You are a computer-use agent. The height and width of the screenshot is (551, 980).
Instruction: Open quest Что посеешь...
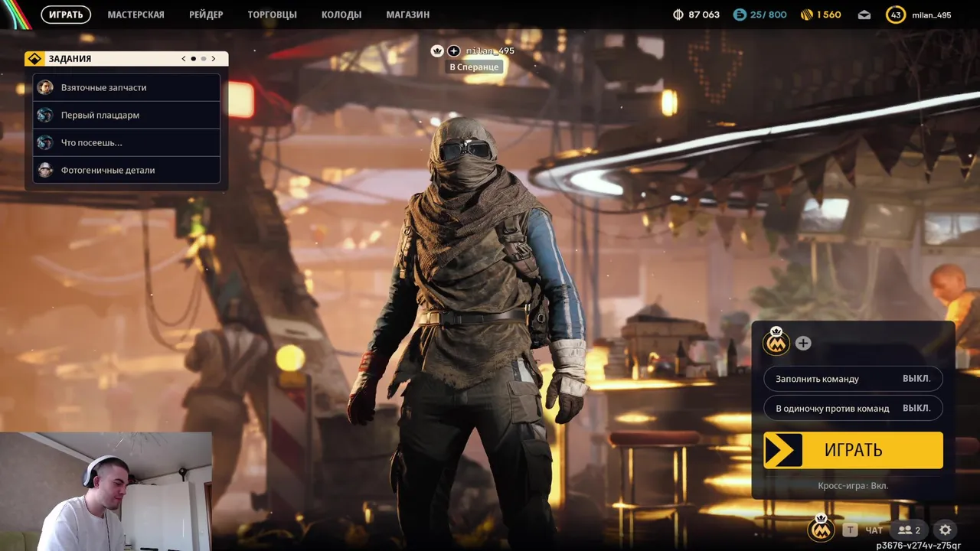pos(126,142)
